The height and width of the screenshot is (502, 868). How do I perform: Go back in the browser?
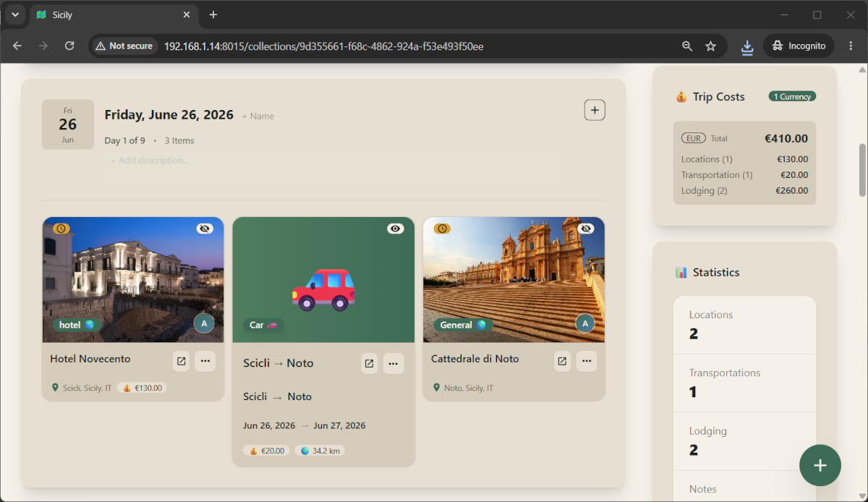coord(17,46)
